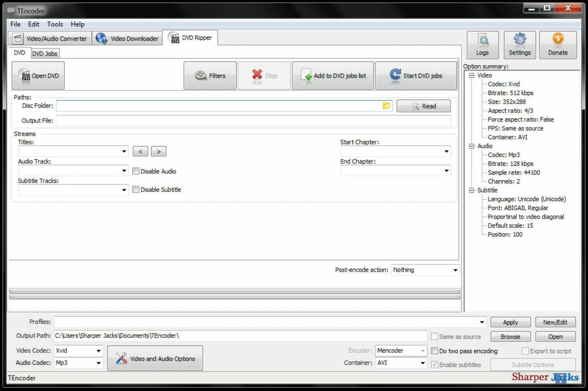Select Container: AVI tree item

[x=508, y=137]
